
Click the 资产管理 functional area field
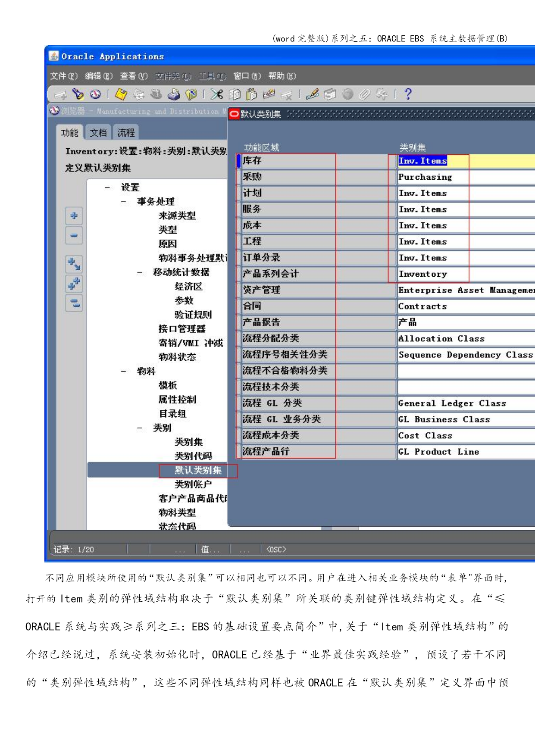(x=318, y=290)
